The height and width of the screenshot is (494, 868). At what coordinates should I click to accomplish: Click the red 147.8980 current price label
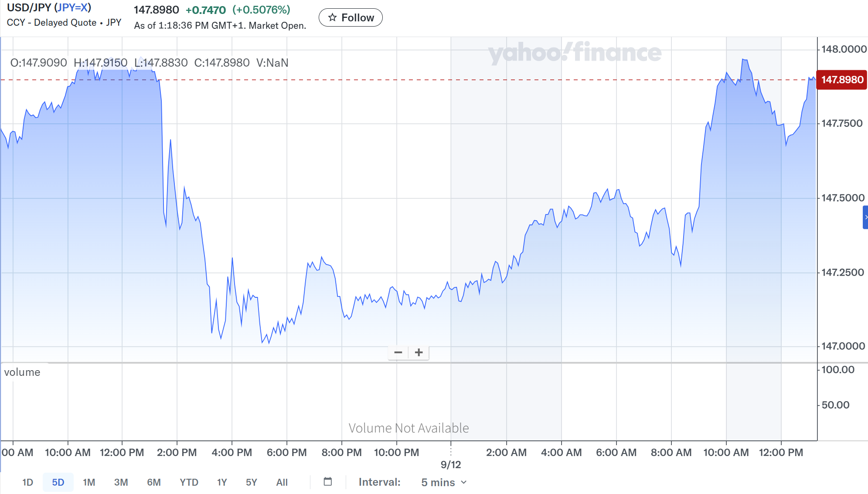click(842, 80)
